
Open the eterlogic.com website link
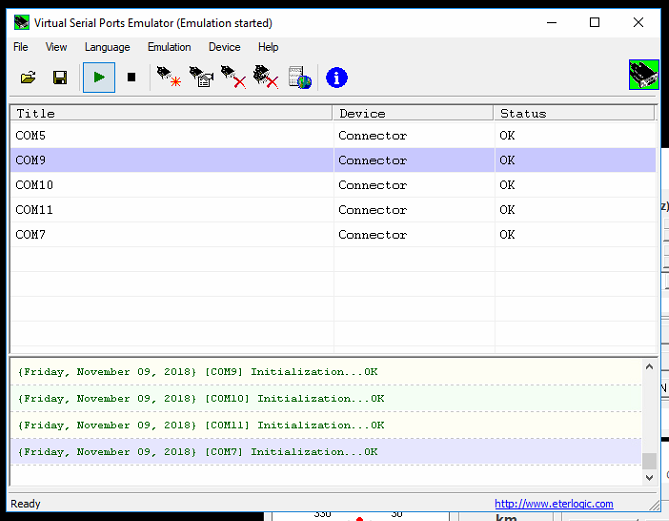554,504
